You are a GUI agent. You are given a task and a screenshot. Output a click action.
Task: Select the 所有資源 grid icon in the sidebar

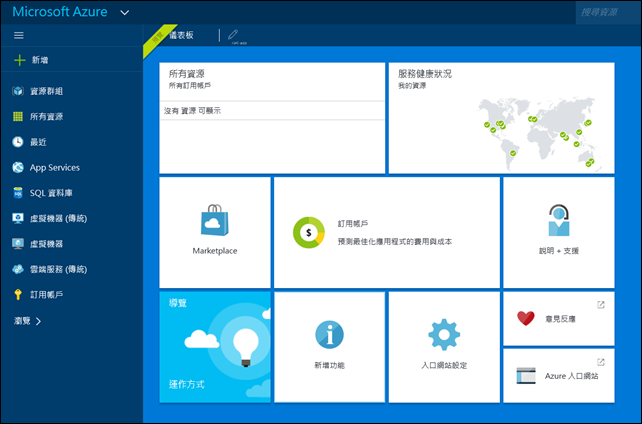(18, 117)
